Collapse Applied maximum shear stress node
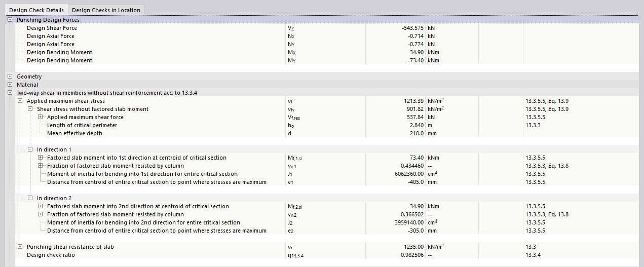The height and width of the screenshot is (267, 644). [20, 101]
